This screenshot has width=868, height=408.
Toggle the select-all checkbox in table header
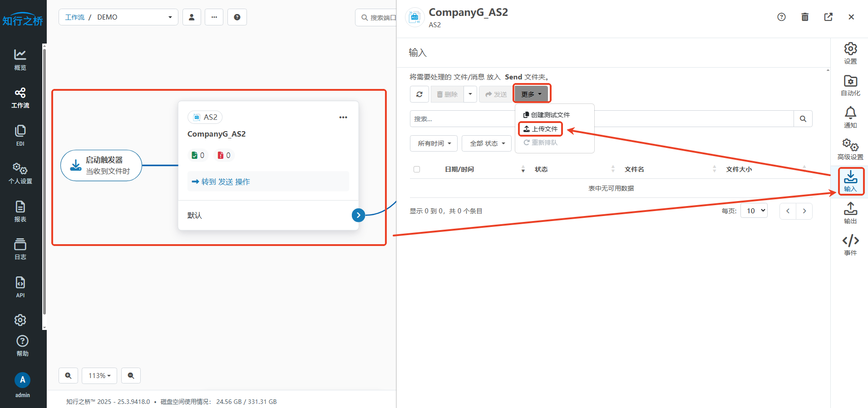(417, 169)
